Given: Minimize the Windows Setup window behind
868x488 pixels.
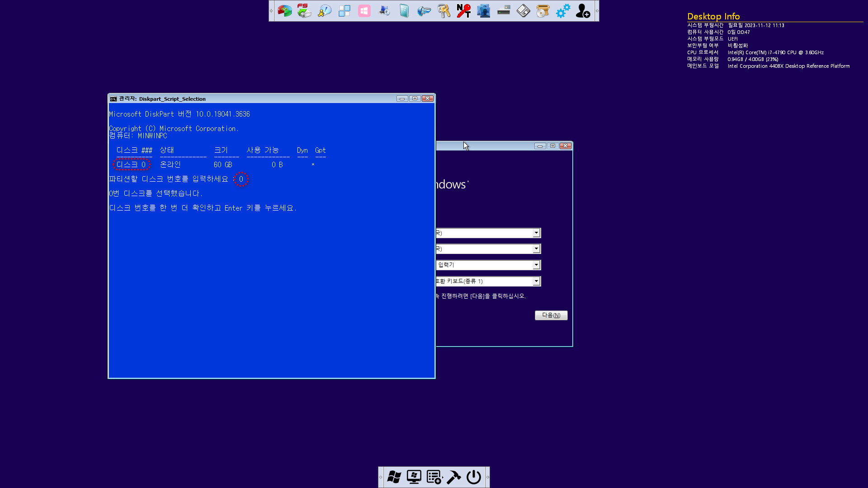Looking at the screenshot, I should click(x=540, y=146).
